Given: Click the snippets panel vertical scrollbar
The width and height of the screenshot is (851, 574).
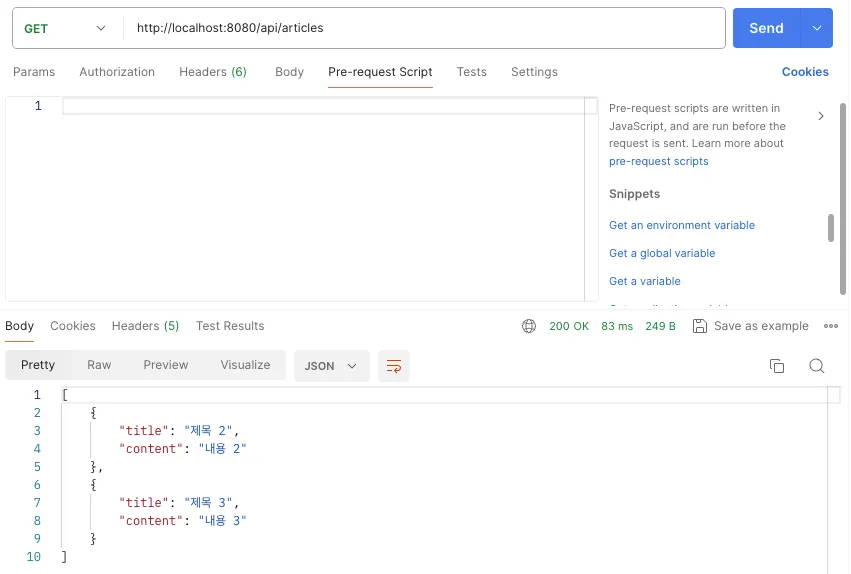Looking at the screenshot, I should point(831,228).
